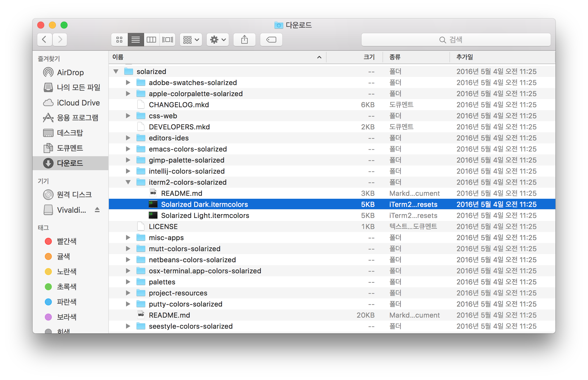Click the red 빨간색 tag

pos(66,241)
